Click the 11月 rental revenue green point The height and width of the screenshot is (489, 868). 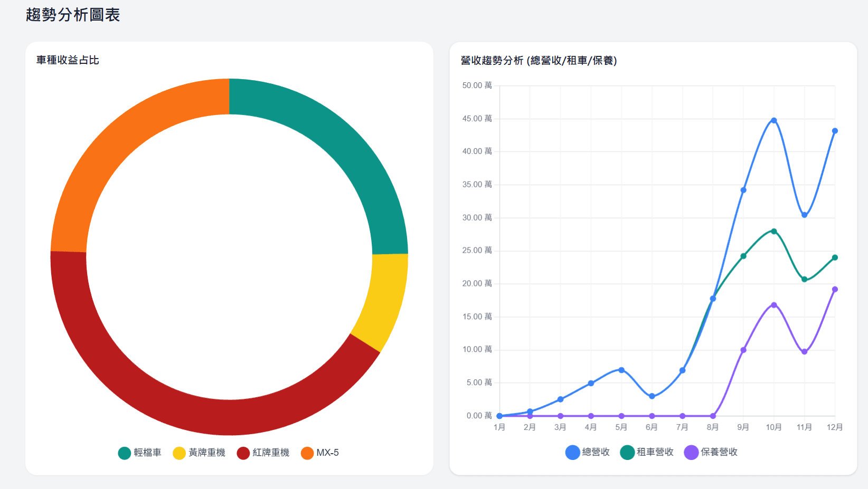(x=804, y=279)
